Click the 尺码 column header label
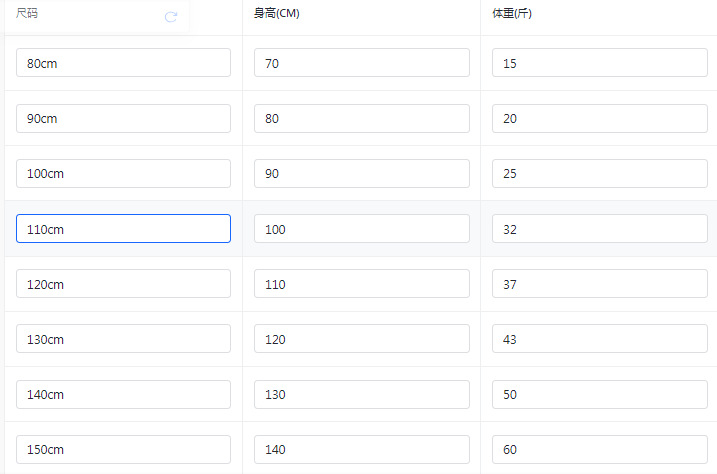717x474 pixels. pyautogui.click(x=28, y=14)
